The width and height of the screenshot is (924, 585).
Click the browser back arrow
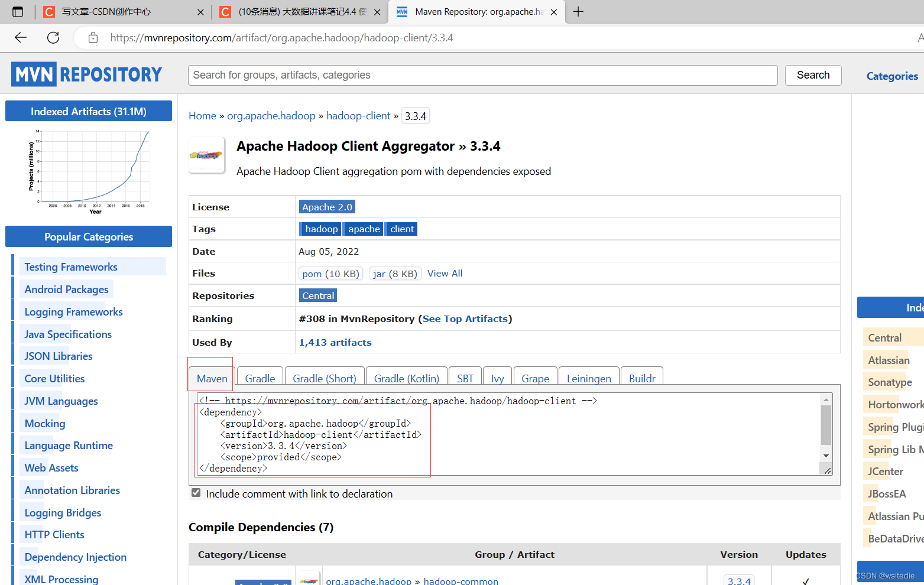tap(21, 38)
